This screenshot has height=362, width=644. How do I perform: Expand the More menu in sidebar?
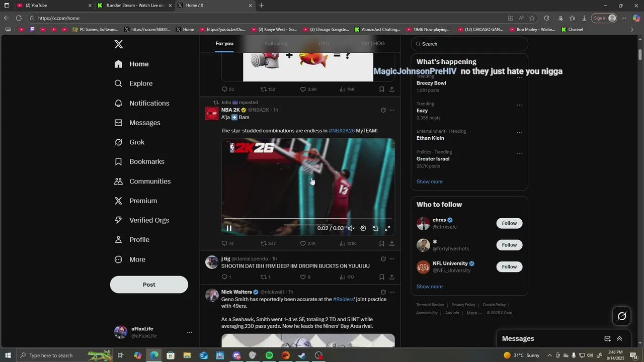pyautogui.click(x=130, y=259)
